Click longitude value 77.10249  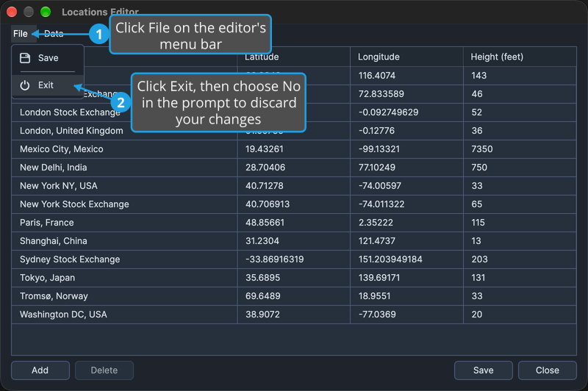coord(376,168)
